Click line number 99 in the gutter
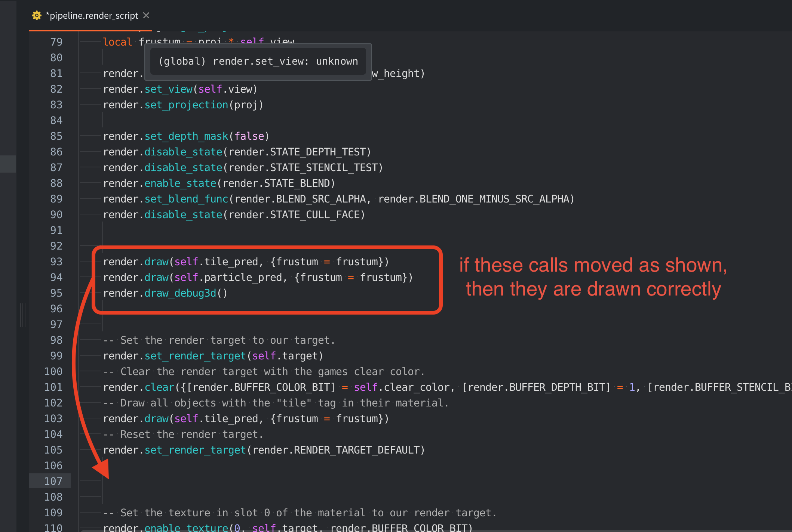 (x=56, y=356)
